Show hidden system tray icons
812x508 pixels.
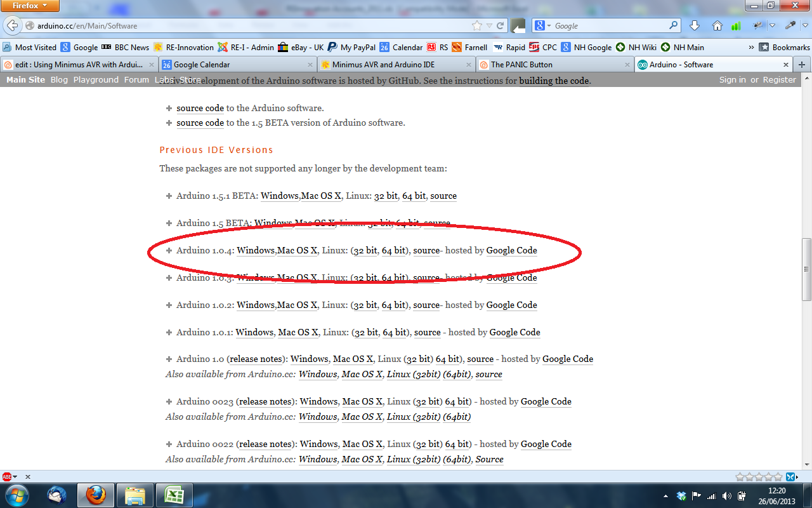665,496
